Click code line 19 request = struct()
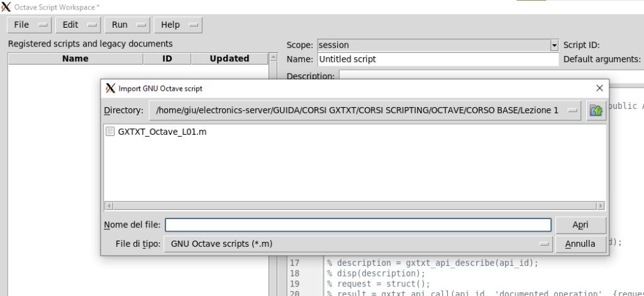 click(379, 284)
